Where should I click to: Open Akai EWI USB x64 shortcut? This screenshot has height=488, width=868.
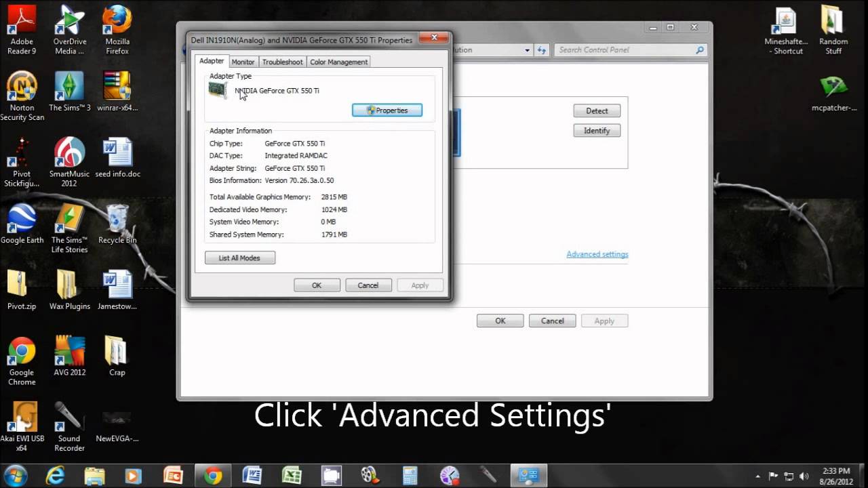tap(22, 427)
